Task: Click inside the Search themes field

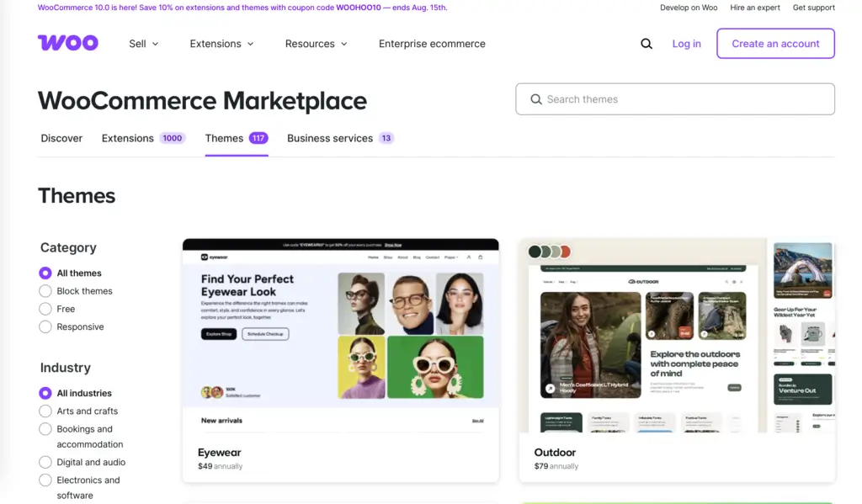Action: 674,98
